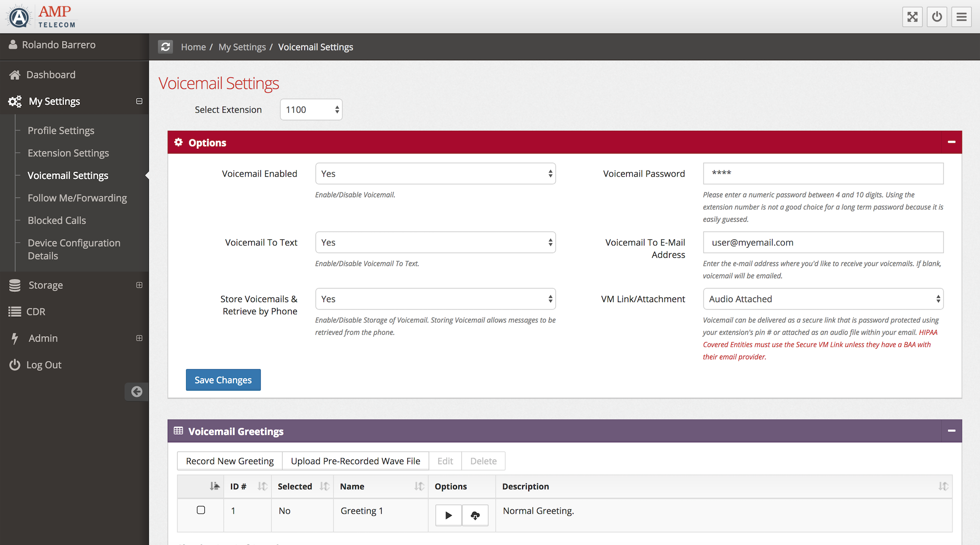This screenshot has height=545, width=980.
Task: Expand the Admin sidebar menu
Action: click(x=139, y=338)
